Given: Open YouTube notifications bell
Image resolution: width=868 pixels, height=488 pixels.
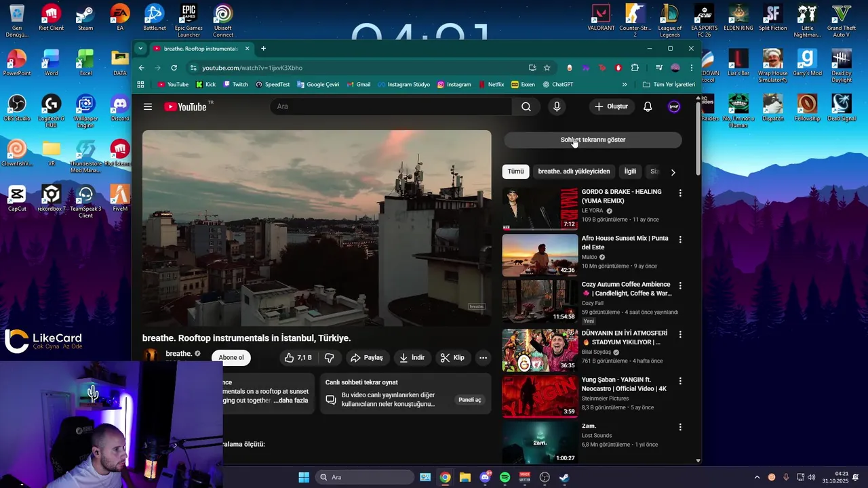Looking at the screenshot, I should pos(648,106).
